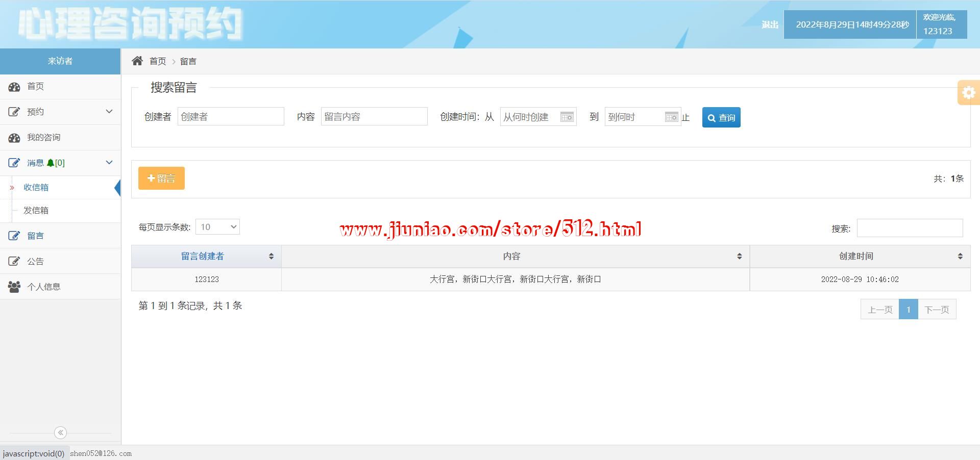
Task: Collapse the 消息 submenu chevron
Action: tap(109, 163)
